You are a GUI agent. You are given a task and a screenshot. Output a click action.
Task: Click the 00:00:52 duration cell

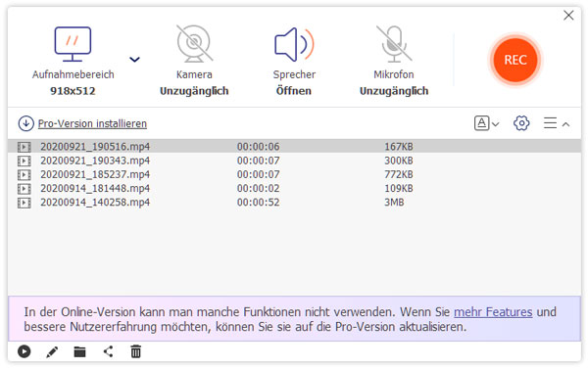click(x=258, y=203)
